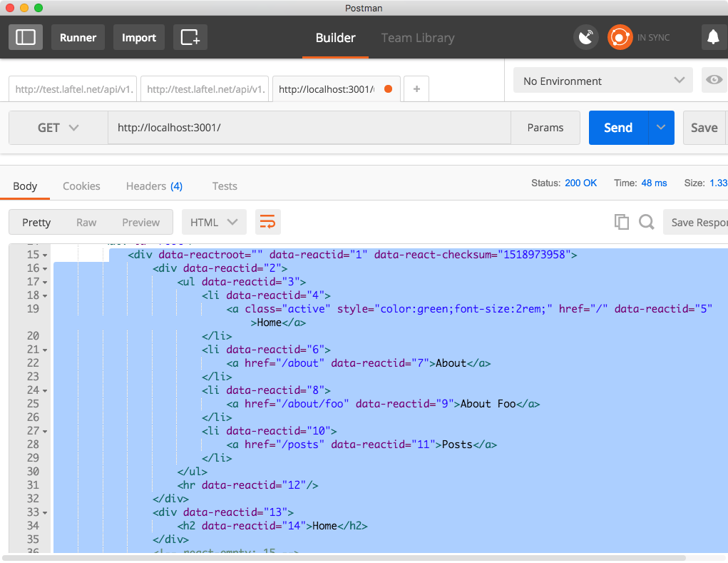Click macOS green zoom window button
Screen dimensions: 728x563
pos(39,8)
